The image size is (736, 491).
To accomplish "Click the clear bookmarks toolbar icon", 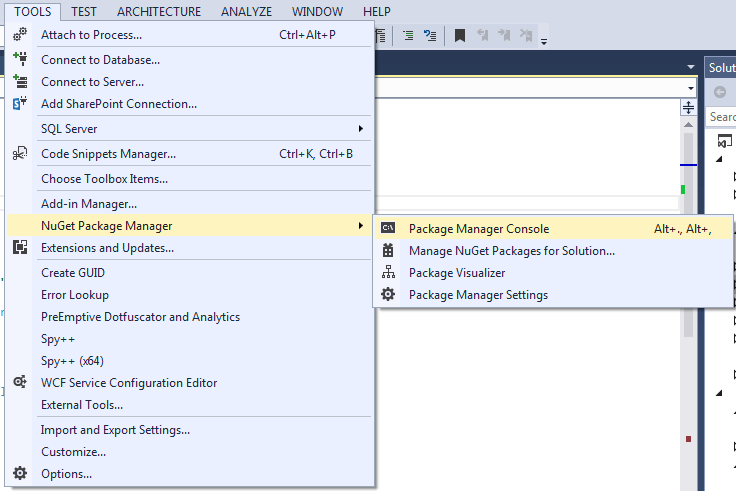I will pyautogui.click(x=526, y=35).
